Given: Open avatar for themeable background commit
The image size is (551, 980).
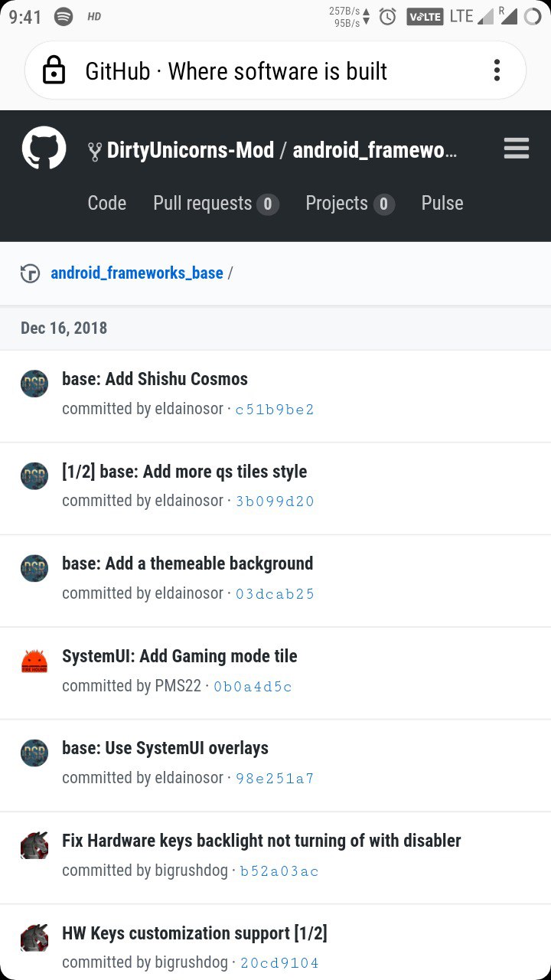Looking at the screenshot, I should (x=34, y=568).
